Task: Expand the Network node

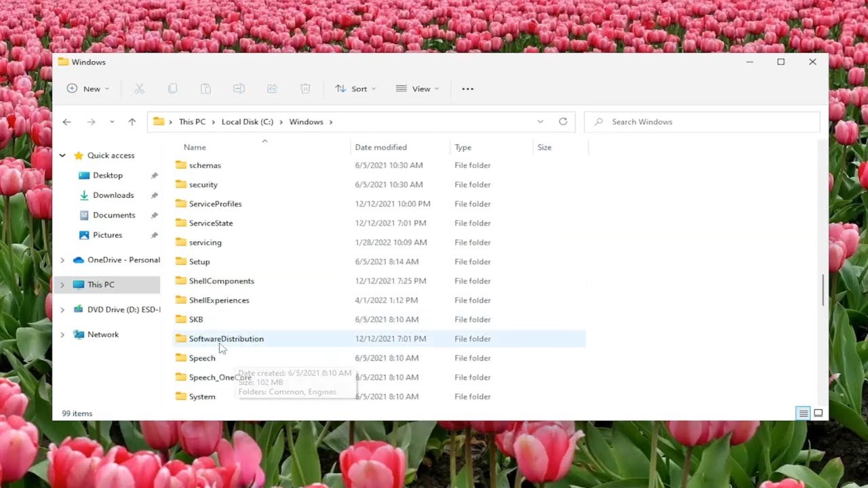Action: tap(62, 335)
